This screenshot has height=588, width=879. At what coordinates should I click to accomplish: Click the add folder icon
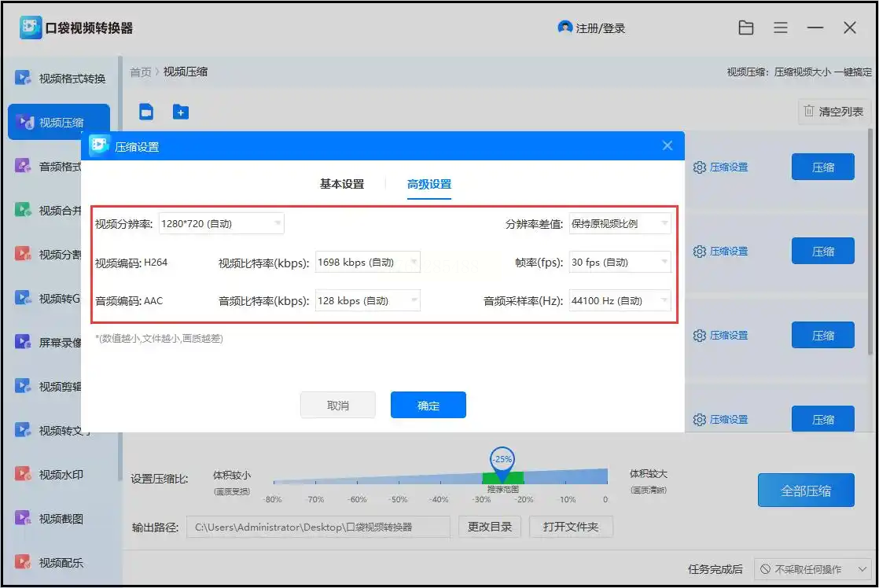[181, 112]
